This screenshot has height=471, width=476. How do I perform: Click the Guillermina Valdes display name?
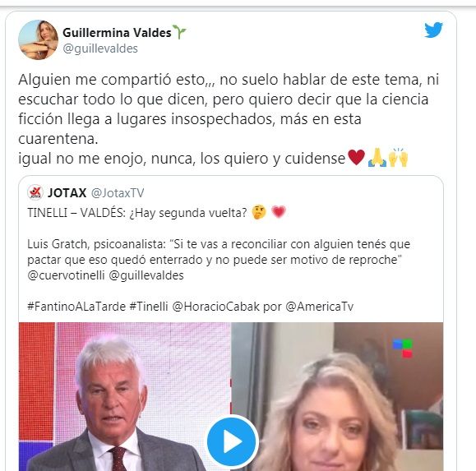(117, 33)
